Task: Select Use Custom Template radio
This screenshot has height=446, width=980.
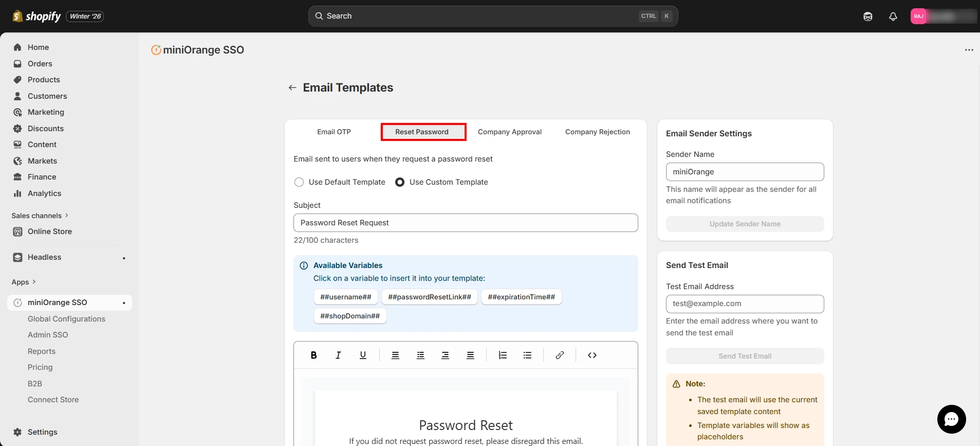Action: (x=400, y=182)
